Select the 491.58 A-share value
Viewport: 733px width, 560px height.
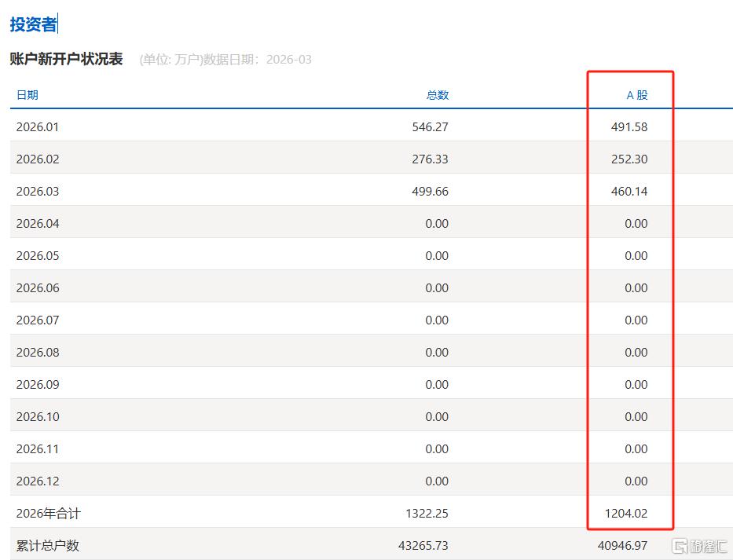[629, 126]
